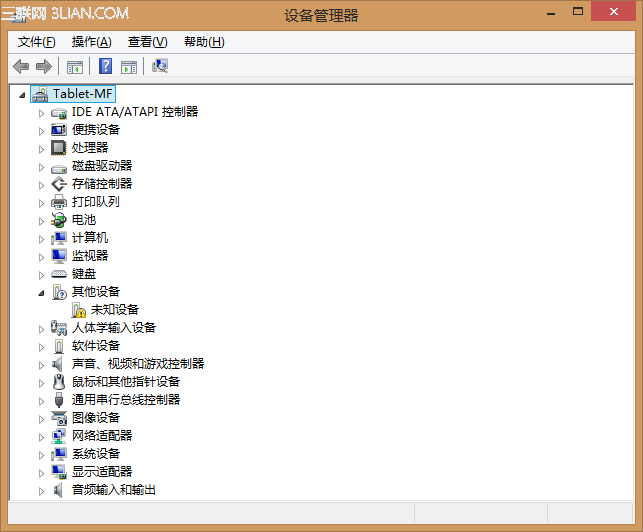The width and height of the screenshot is (643, 532).
Task: Click the 打印队列 printer icon
Action: (x=59, y=202)
